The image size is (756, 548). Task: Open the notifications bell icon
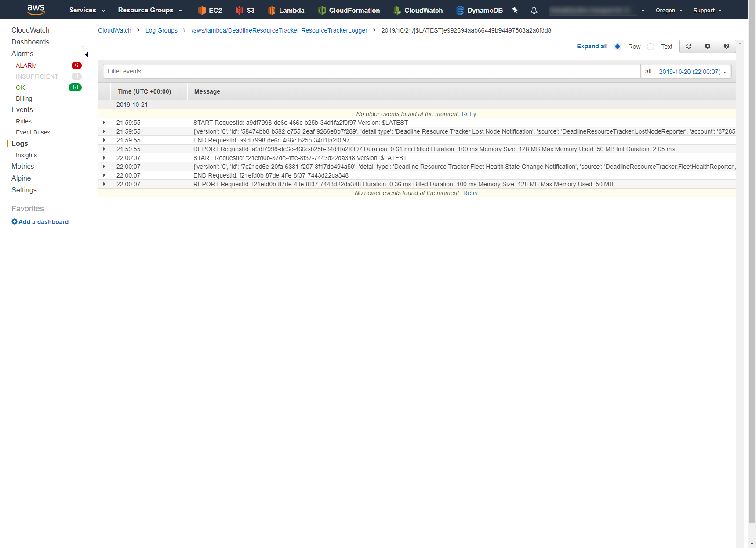[x=534, y=10]
